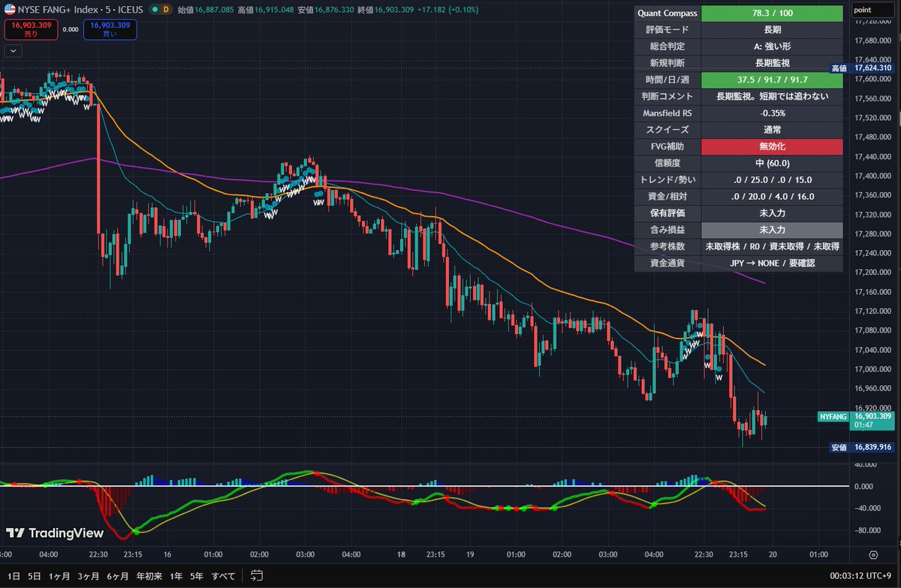Click the 78.3 / 100 score cell

[772, 14]
